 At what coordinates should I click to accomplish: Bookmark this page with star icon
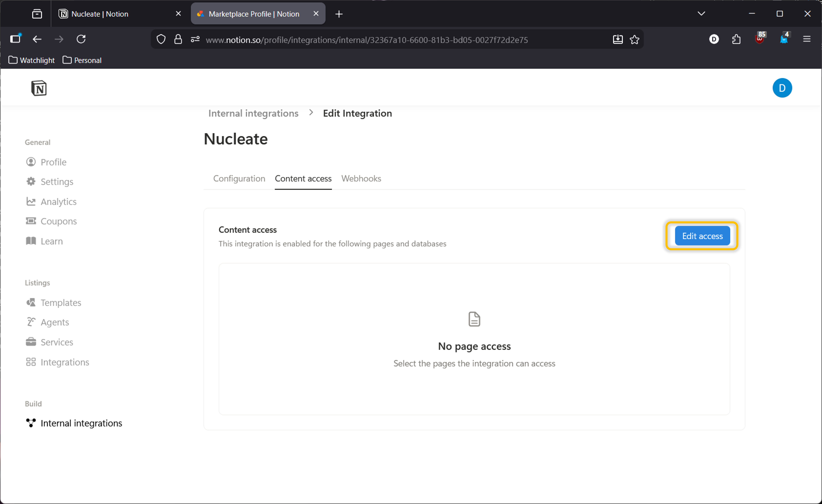coord(634,40)
